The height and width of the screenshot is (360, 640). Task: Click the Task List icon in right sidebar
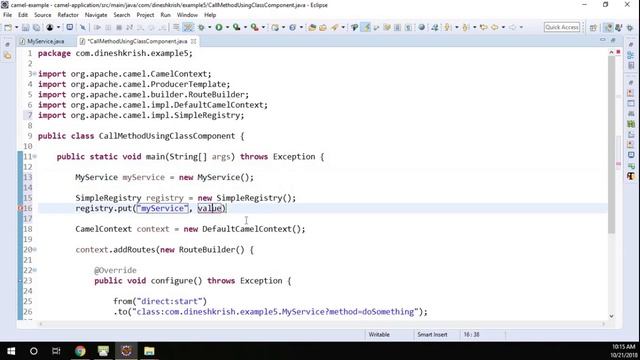click(631, 65)
